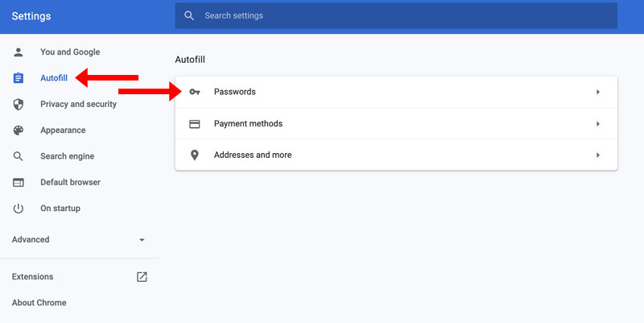Screen dimensions: 644x323
Task: Open Passwords using its right arrow
Action: point(598,92)
